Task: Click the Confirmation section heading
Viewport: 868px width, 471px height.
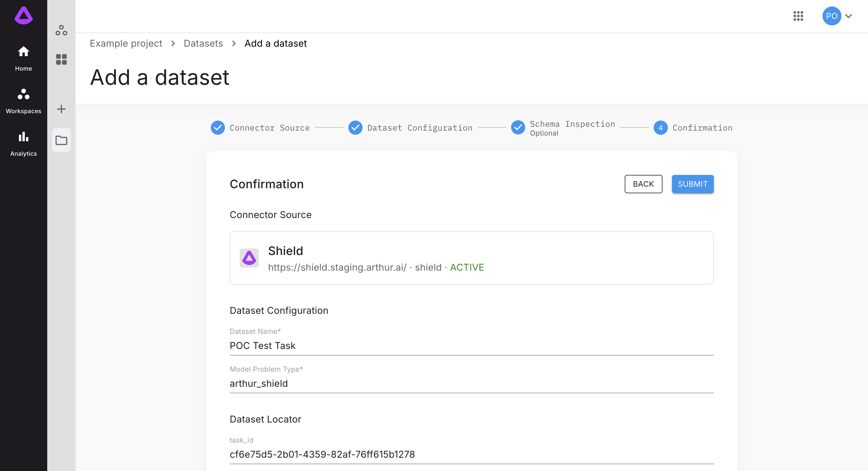Action: 267,184
